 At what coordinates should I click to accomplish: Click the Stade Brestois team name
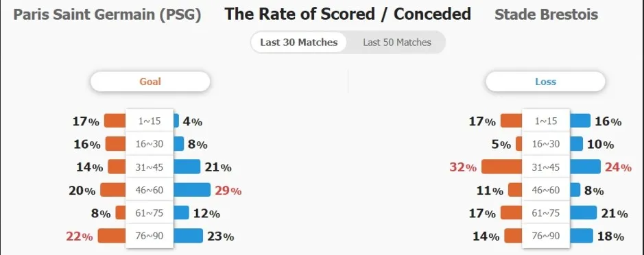tap(546, 15)
